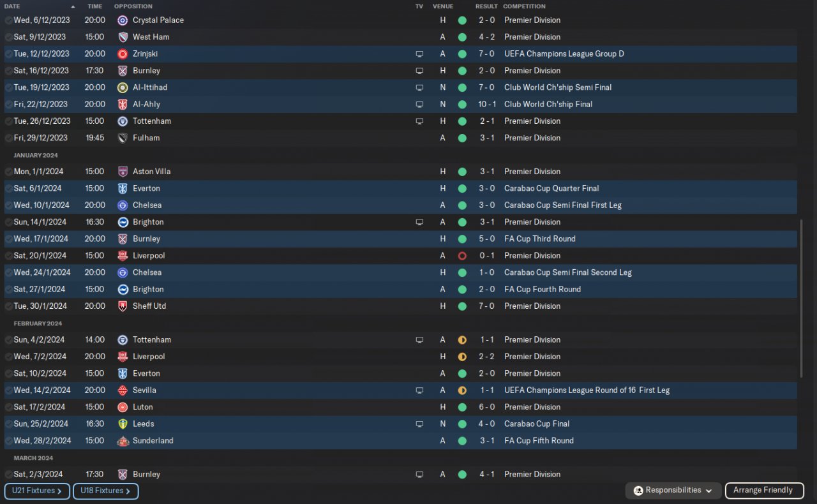This screenshot has height=504, width=817.
Task: Click the Sheff Utd club badge
Action: click(123, 306)
